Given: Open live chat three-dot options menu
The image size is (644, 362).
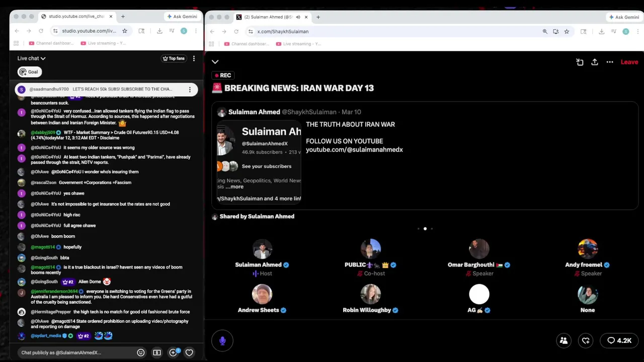Looking at the screenshot, I should click(194, 58).
